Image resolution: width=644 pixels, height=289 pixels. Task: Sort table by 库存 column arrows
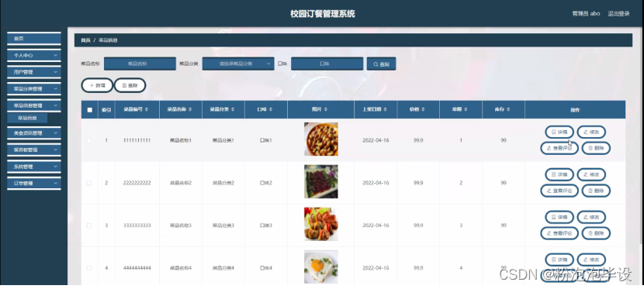tap(508, 109)
